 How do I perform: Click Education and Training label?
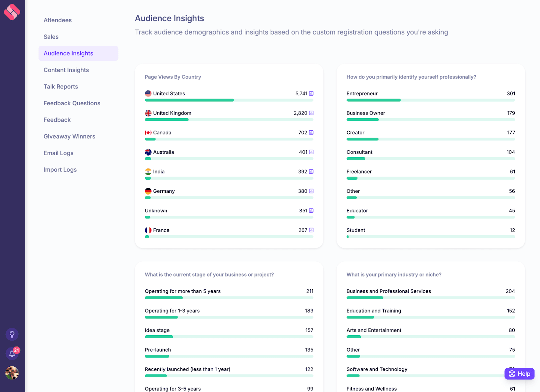click(x=374, y=311)
